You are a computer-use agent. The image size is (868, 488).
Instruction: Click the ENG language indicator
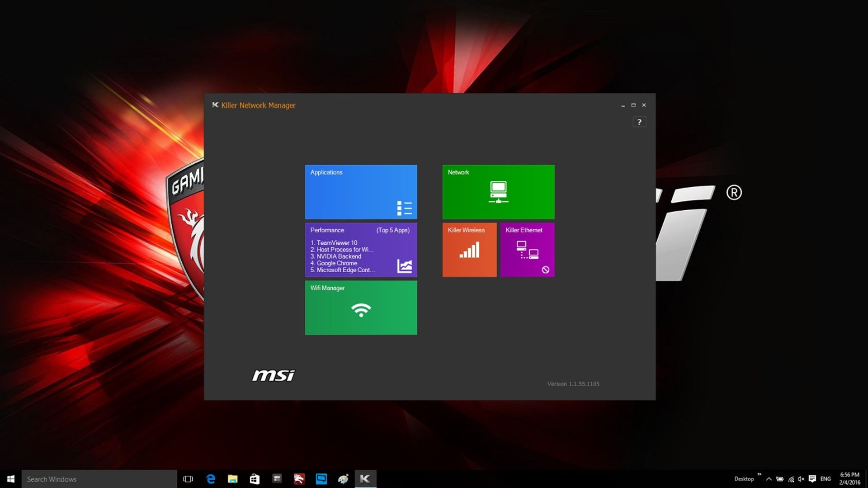[x=826, y=479]
